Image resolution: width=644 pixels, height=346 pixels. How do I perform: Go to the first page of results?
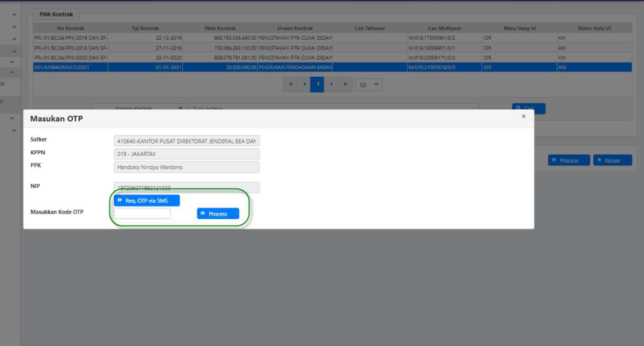pyautogui.click(x=291, y=84)
